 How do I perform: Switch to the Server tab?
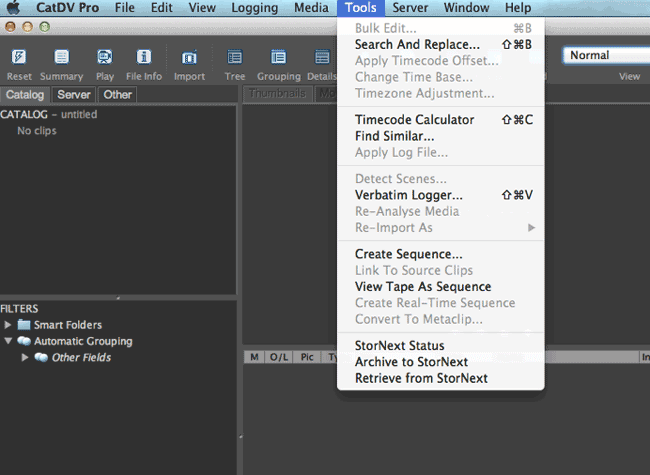(74, 95)
